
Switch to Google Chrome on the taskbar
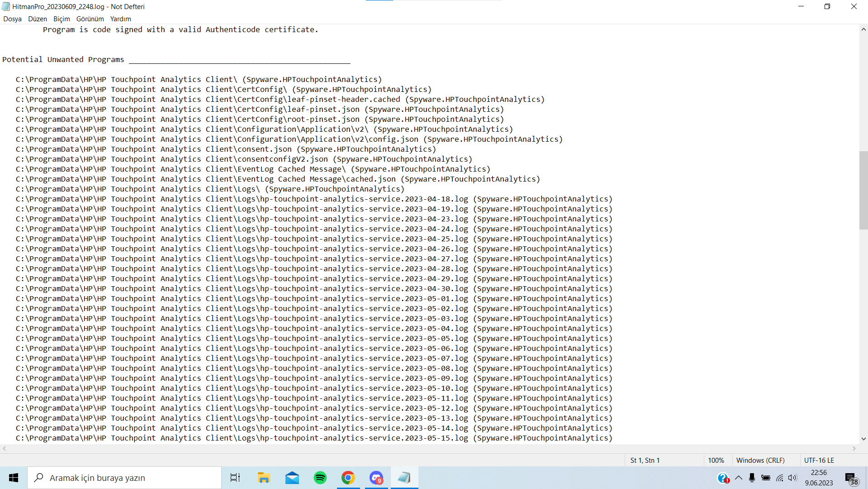348,478
